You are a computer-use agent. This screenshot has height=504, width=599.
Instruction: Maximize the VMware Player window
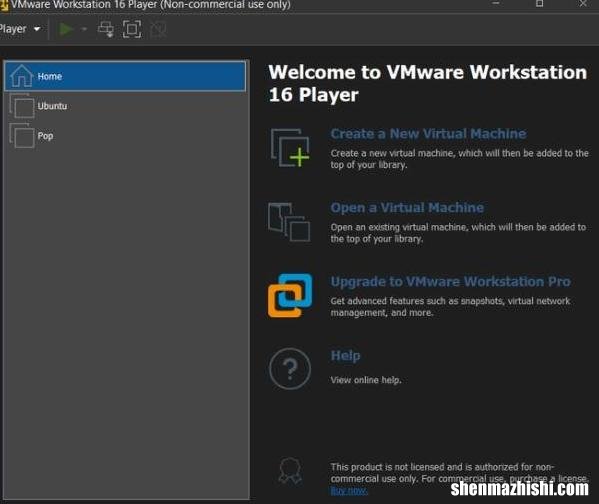pos(539,4)
